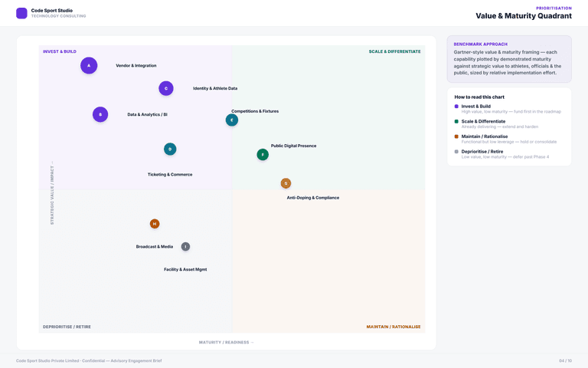The width and height of the screenshot is (588, 368).
Task: Click the TECHNOLOGY CONSULTING subtitle
Action: [58, 16]
